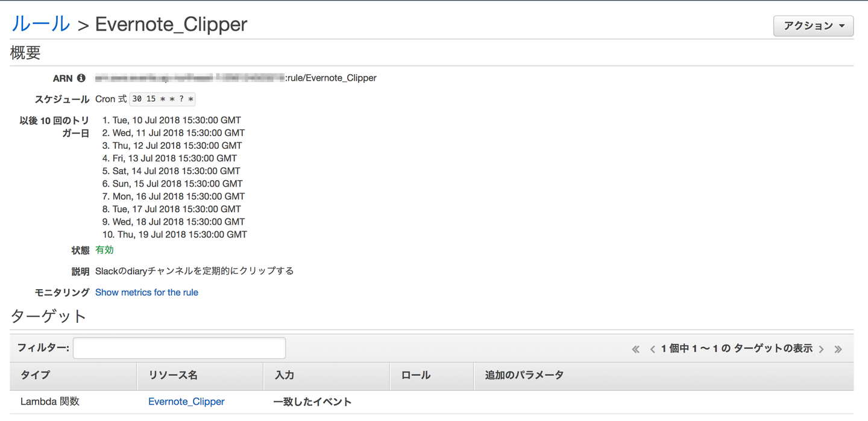
Task: Click the 有効 status text
Action: pos(104,250)
